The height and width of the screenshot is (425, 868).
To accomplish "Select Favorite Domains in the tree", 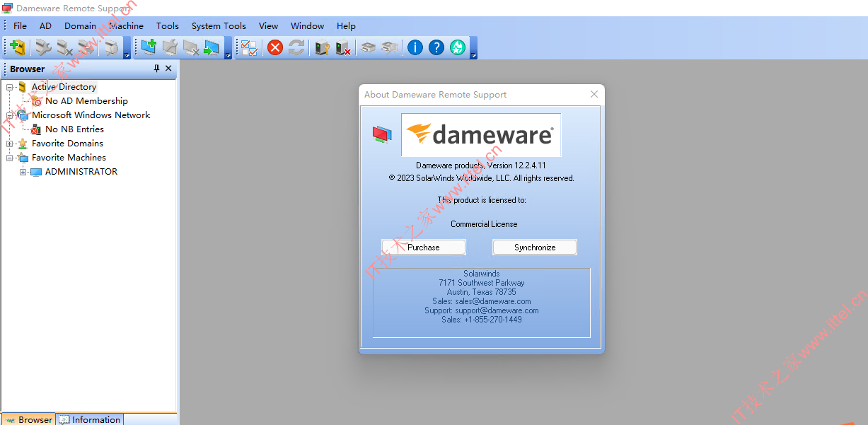I will click(x=67, y=144).
